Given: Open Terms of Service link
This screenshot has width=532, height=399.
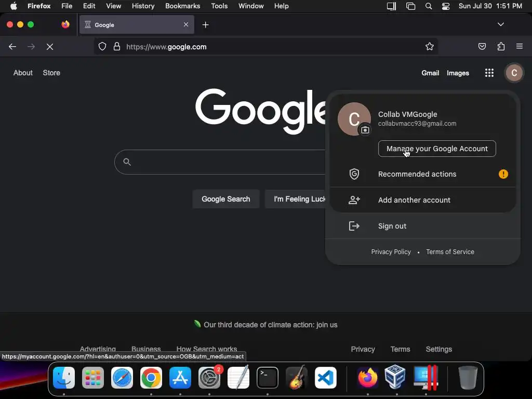Looking at the screenshot, I should coord(450,252).
